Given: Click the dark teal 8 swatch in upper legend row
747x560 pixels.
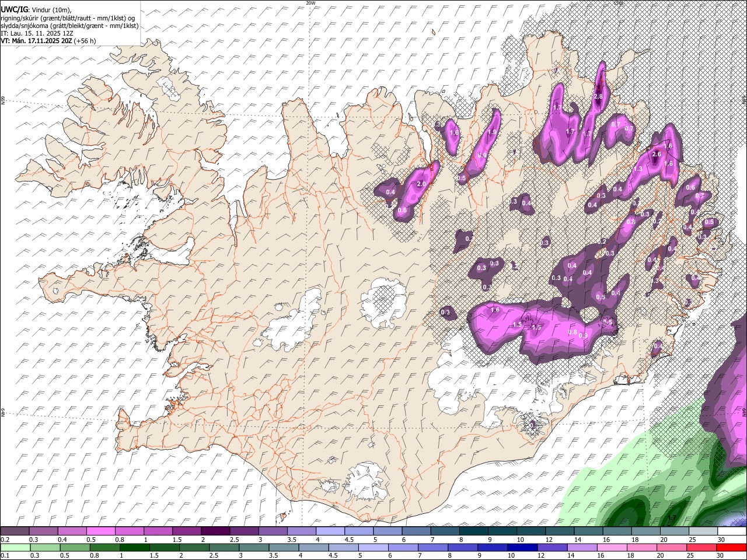Looking at the screenshot, I should coord(473,531).
